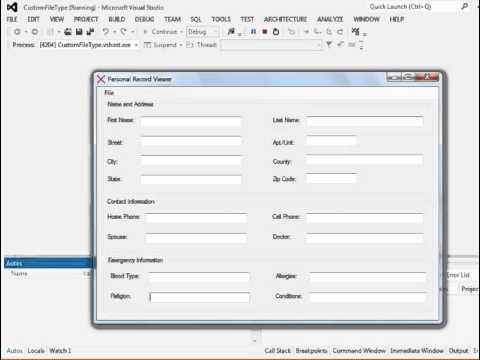Click the Continue debugging button
The width and height of the screenshot is (480, 360).
click(x=161, y=32)
